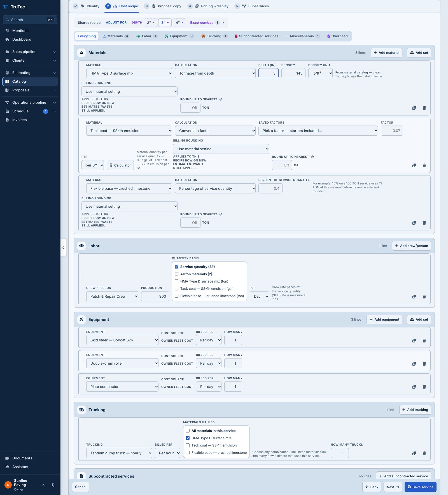Open the Pricing & display step
Image resolution: width=448 pixels, height=495 pixels.
[208, 6]
